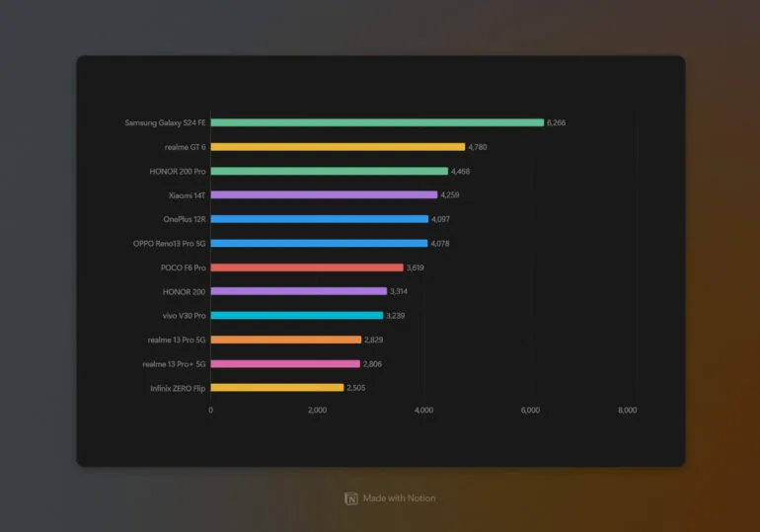Click the value 4,468
Screen dimensions: 760x532
point(461,172)
